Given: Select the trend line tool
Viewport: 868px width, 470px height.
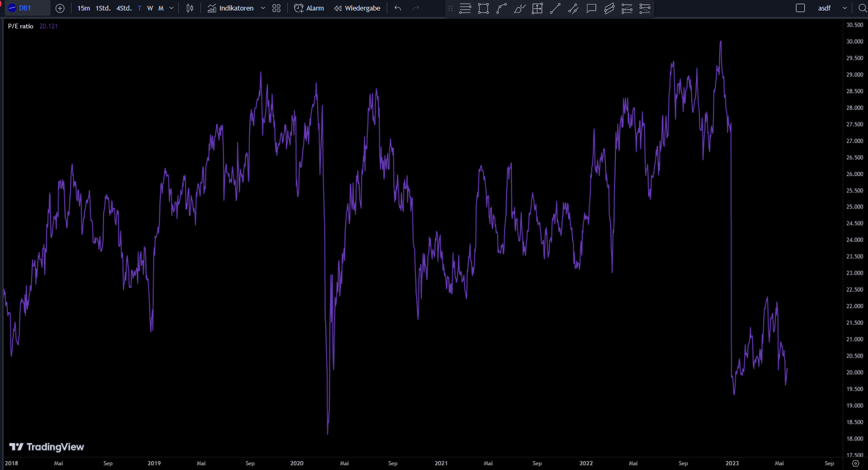Looking at the screenshot, I should 555,8.
